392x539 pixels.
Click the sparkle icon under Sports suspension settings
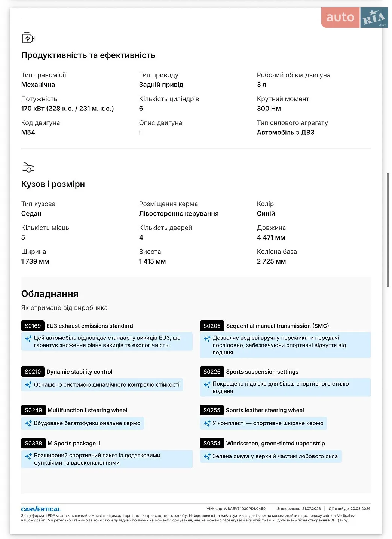pyautogui.click(x=207, y=384)
